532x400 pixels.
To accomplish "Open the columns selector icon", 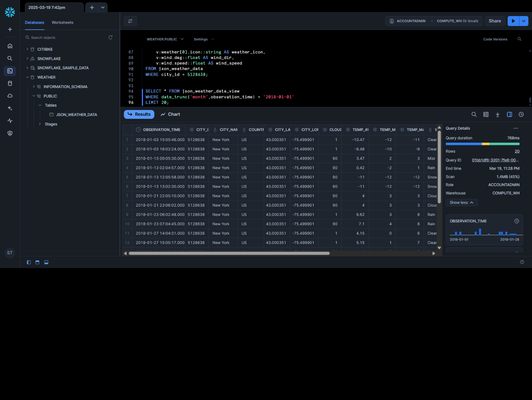I will 486,115.
